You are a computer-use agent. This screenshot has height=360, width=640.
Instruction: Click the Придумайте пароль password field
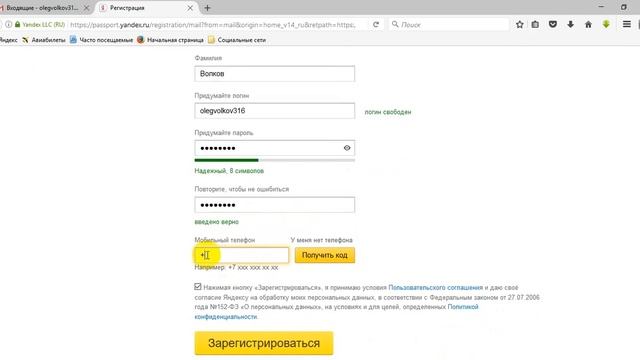(275, 148)
